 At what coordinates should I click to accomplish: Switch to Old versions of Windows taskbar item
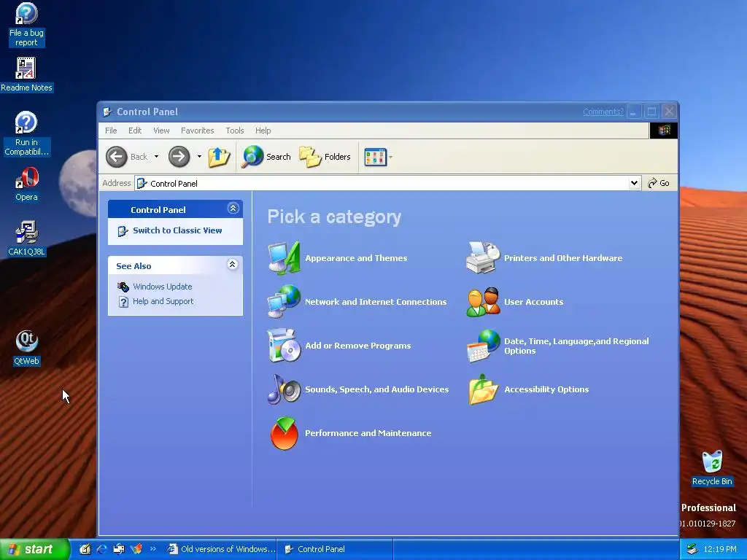[x=220, y=549]
